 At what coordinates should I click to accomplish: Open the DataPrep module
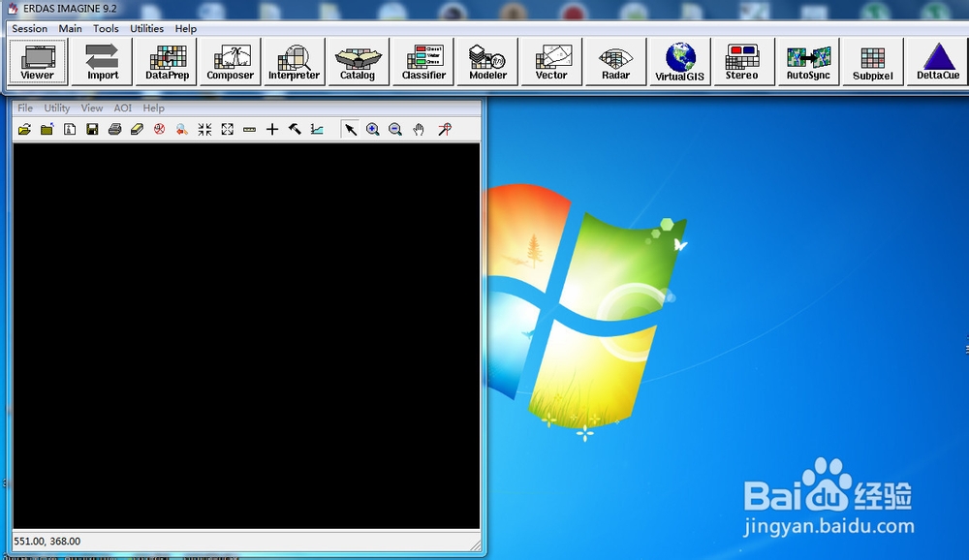(167, 62)
